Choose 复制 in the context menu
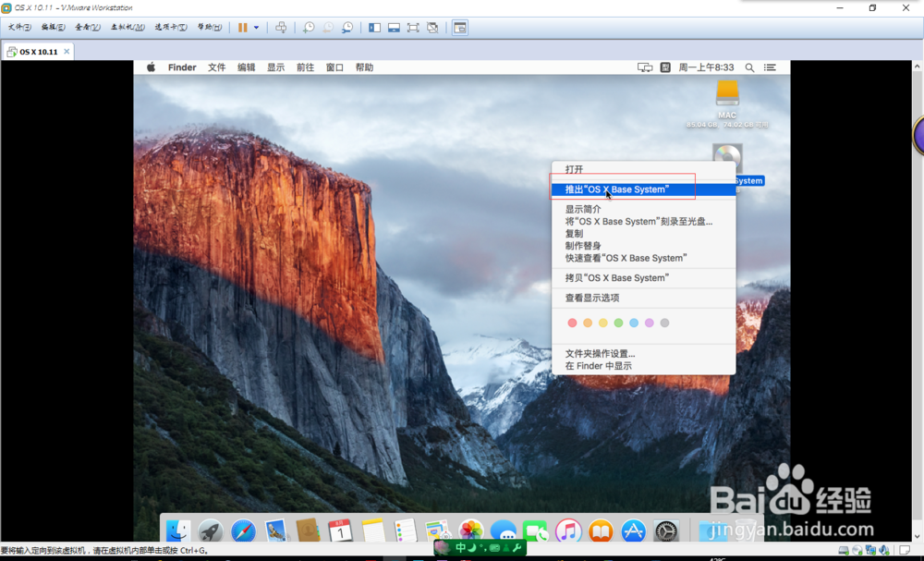Viewport: 924px width, 561px height. [x=643, y=233]
